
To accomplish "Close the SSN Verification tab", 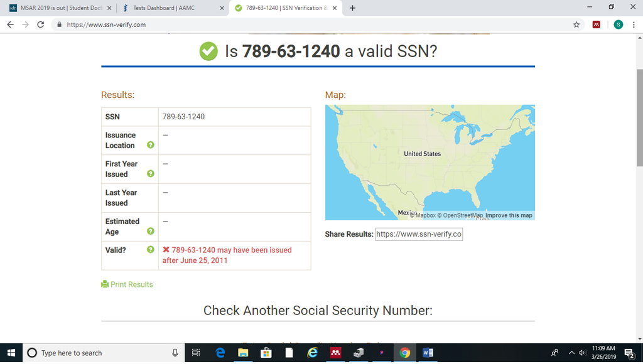I will [x=335, y=8].
